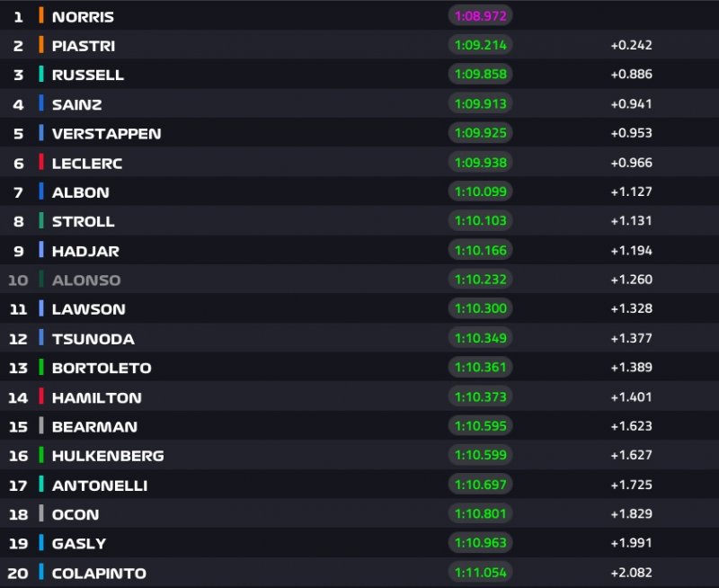
Task: Select driver name ANTONELLI
Action: [x=100, y=486]
